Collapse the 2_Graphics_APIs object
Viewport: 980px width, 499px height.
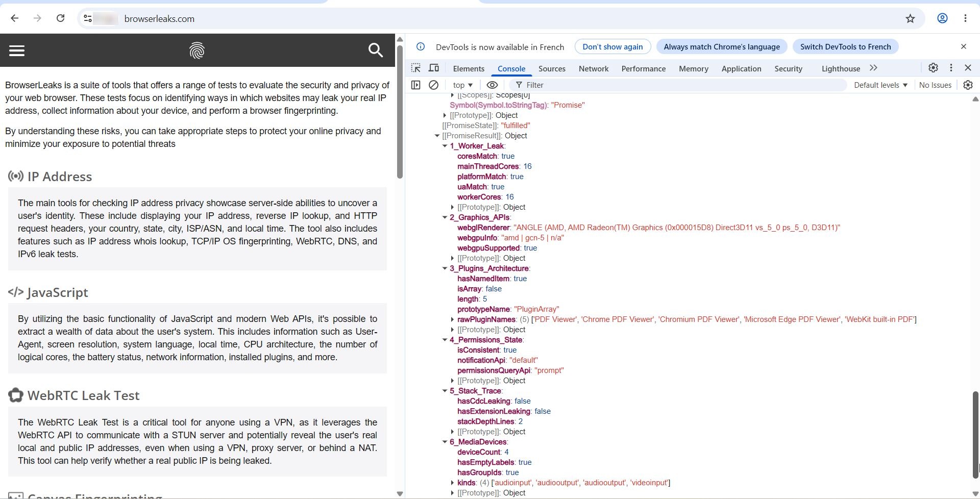coord(445,217)
